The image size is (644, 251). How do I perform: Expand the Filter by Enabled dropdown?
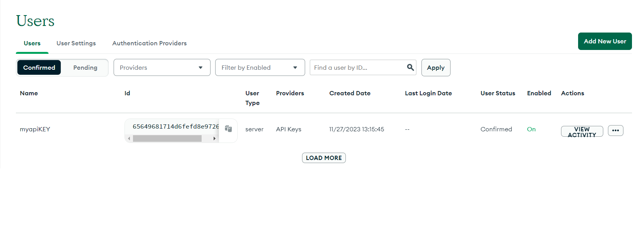point(260,67)
